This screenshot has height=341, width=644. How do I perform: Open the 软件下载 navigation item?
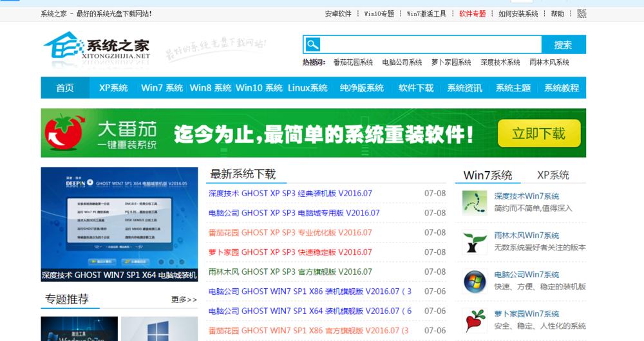point(416,88)
